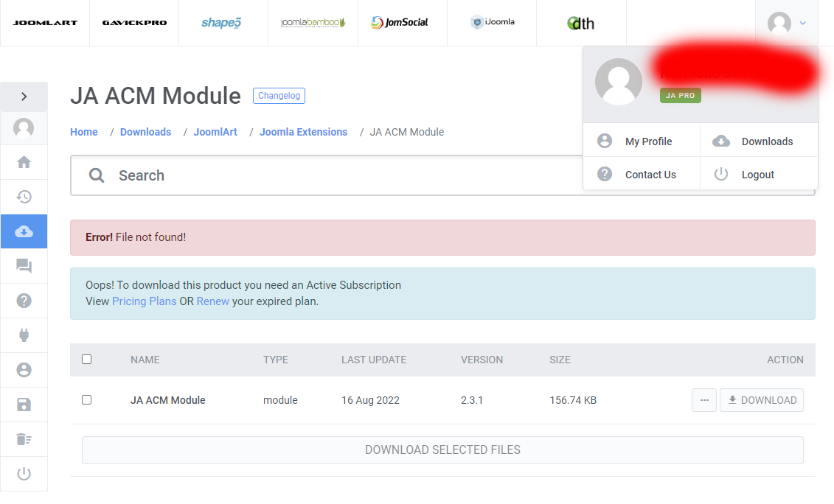Open the forum chat icon in the sidebar
Viewport: 834px width, 504px height.
click(x=24, y=266)
